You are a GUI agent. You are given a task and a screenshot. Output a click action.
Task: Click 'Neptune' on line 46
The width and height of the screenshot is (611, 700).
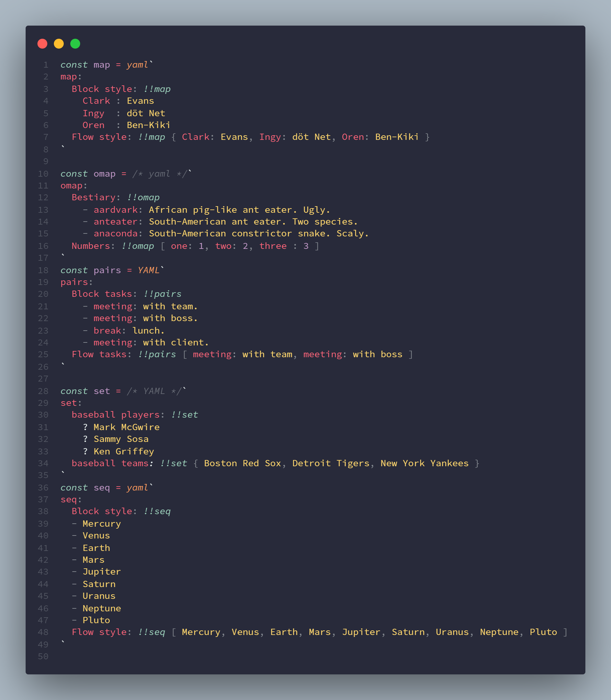(x=102, y=608)
